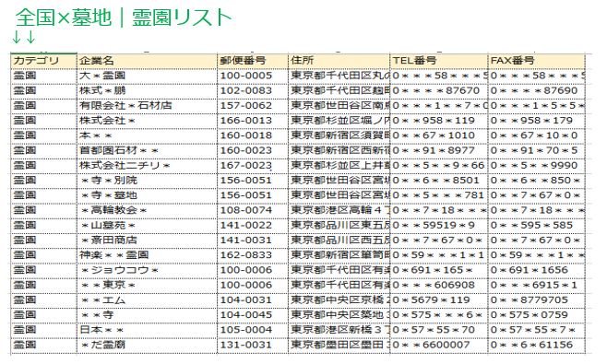Click the 全国×墓地｜霊園リスト title
Image resolution: width=607 pixels, height=364 pixels.
click(x=124, y=18)
